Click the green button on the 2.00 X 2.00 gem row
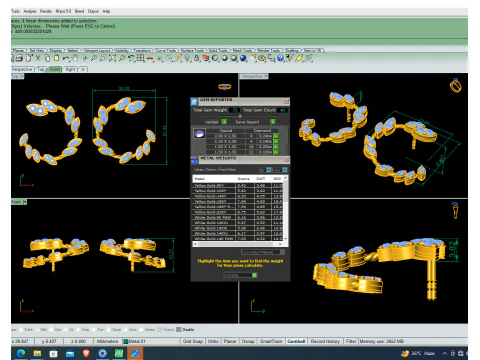The height and width of the screenshot is (360, 480). pyautogui.click(x=276, y=136)
